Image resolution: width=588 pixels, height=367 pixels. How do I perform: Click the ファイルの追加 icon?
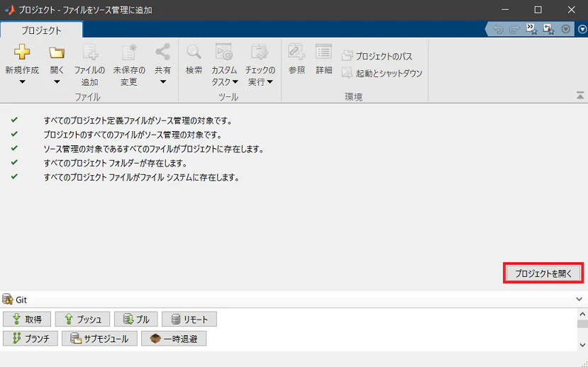point(90,52)
